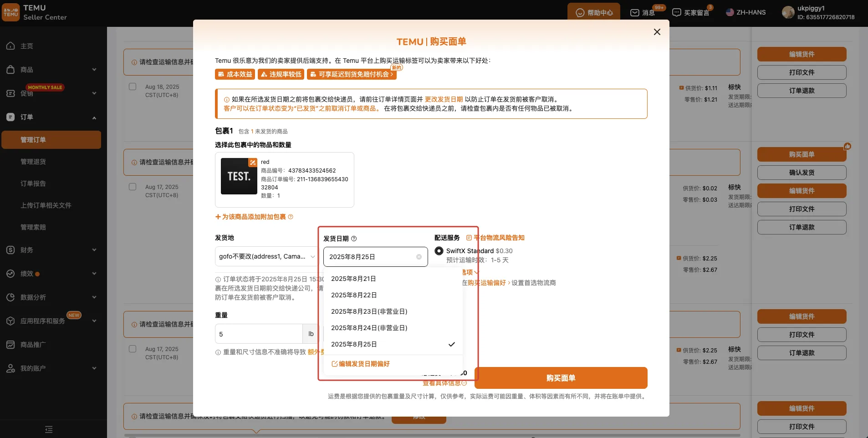Click the info icon next to 为该商品添加附加包裹
This screenshot has height=438, width=868.
(x=291, y=217)
